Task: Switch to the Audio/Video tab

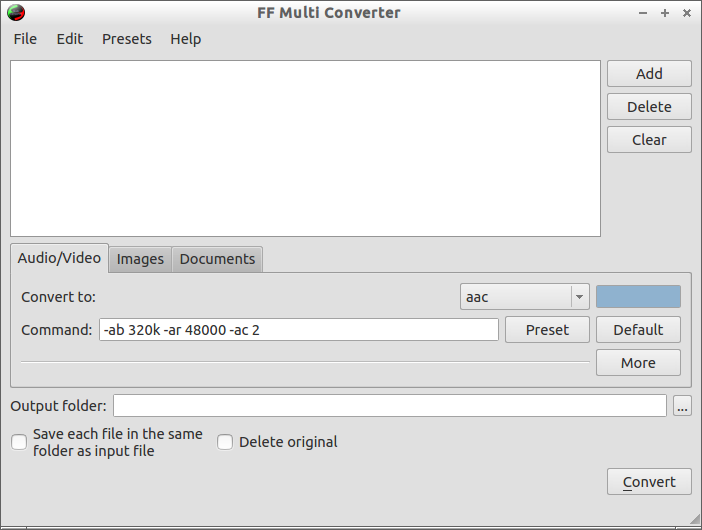Action: pos(59,258)
